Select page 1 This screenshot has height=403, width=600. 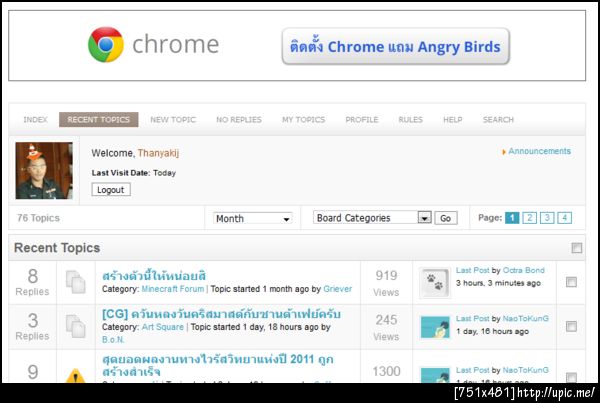512,218
